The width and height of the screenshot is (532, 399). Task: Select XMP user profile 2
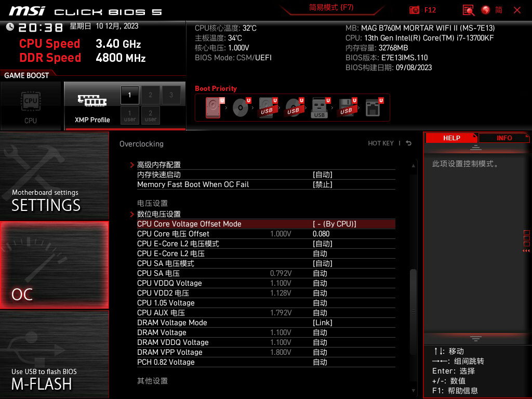(150, 115)
